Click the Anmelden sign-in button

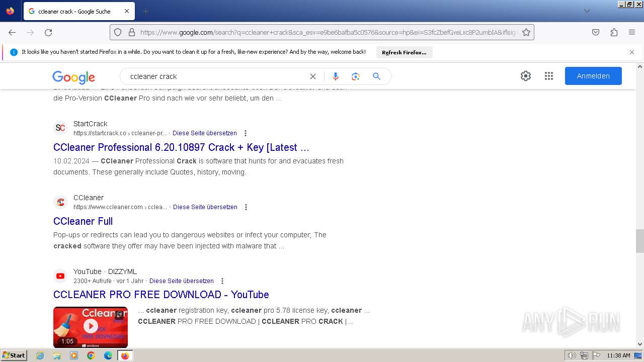tap(593, 76)
